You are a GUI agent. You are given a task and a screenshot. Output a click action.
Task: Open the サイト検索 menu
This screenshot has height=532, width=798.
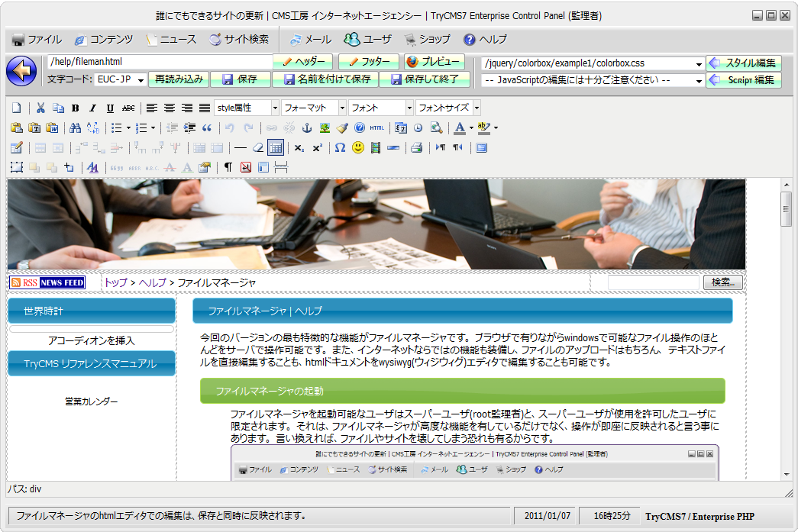239,40
